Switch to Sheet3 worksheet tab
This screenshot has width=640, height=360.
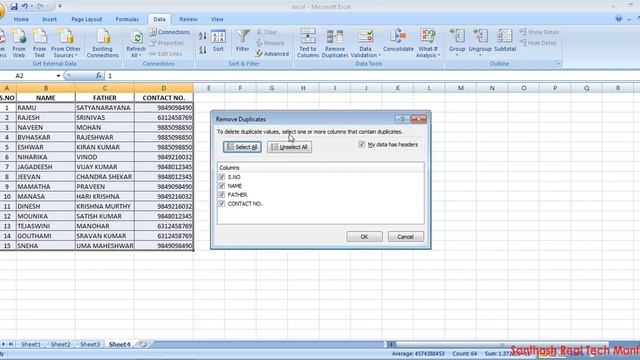coord(90,344)
